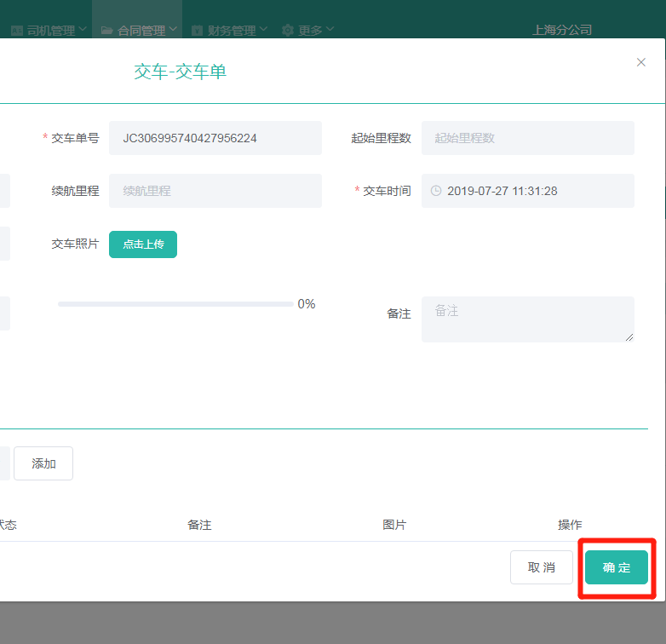Screen dimensions: 666x644
Task: Close the 交车-交车单 dialog with X
Action: [641, 62]
